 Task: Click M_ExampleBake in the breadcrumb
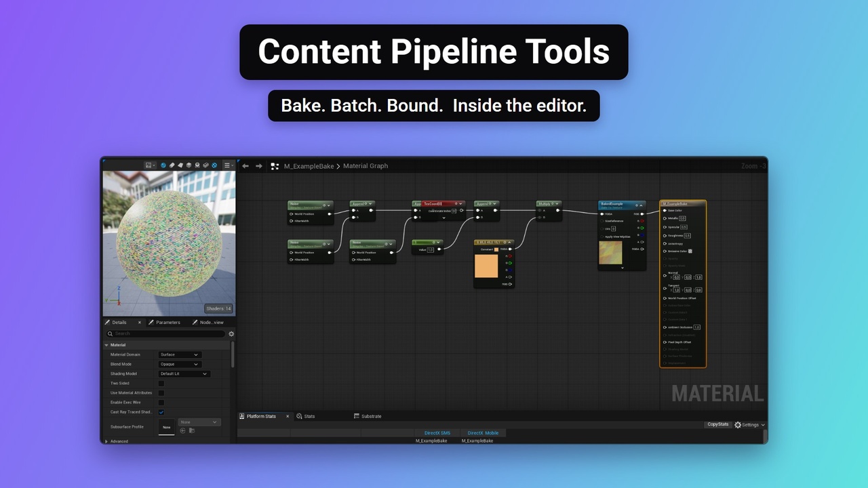[309, 166]
